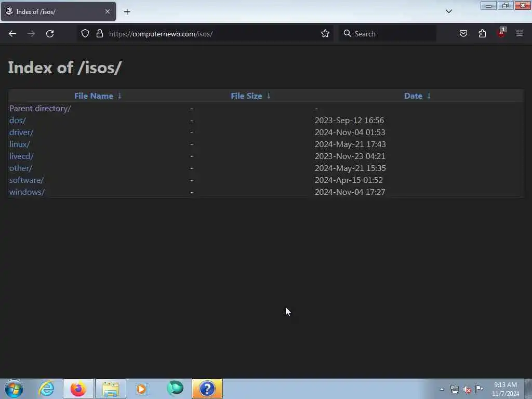Bookmark this page with the star icon
The width and height of the screenshot is (532, 399).
pyautogui.click(x=325, y=34)
